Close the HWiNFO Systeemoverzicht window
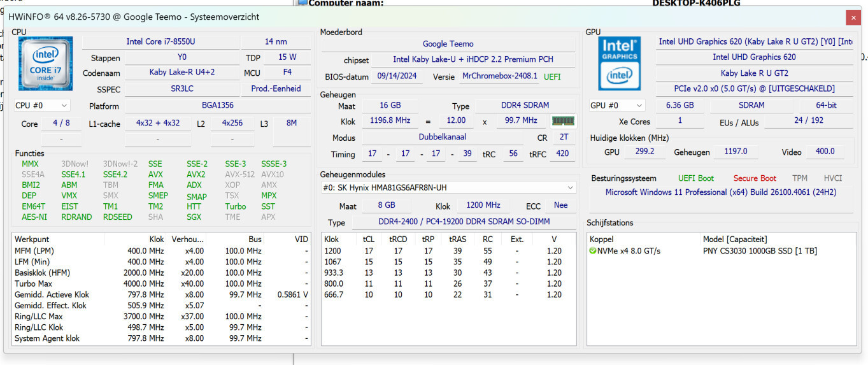868x365 pixels. [x=853, y=17]
